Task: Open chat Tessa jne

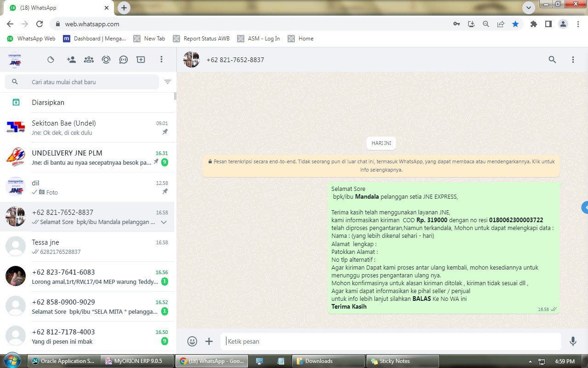Action: pos(87,247)
